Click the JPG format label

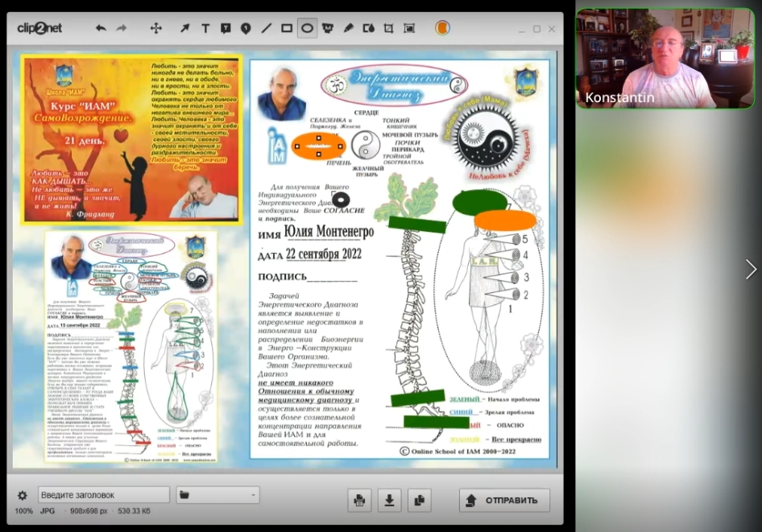(x=48, y=511)
